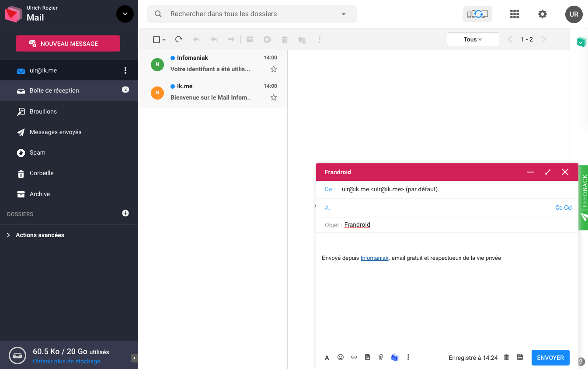Viewport: 588px width, 369px height.
Task: Attach a file with the paperclip icon
Action: point(381,357)
